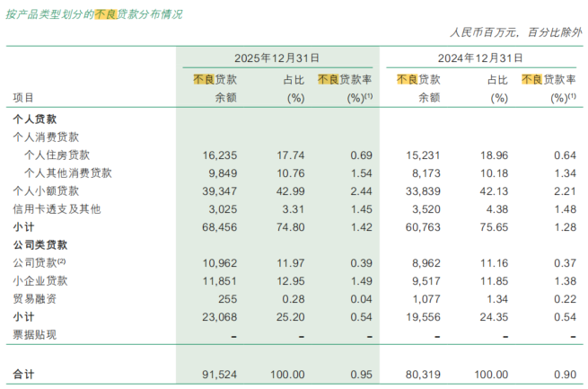The image size is (588, 389).
Task: Select the total value 80,319
Action: coord(423,375)
